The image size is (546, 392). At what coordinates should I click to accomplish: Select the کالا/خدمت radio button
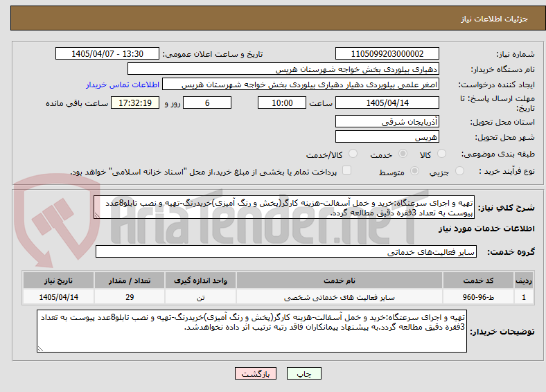click(353, 154)
